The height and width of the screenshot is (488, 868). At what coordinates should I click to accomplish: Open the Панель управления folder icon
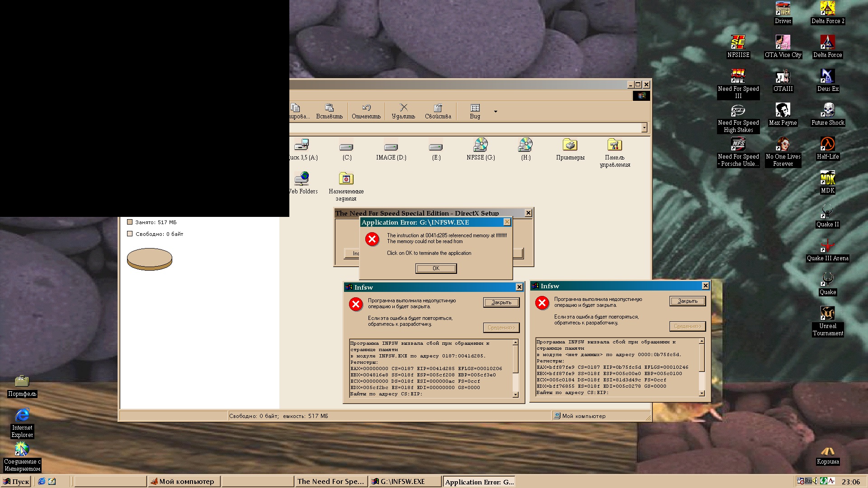pyautogui.click(x=614, y=145)
